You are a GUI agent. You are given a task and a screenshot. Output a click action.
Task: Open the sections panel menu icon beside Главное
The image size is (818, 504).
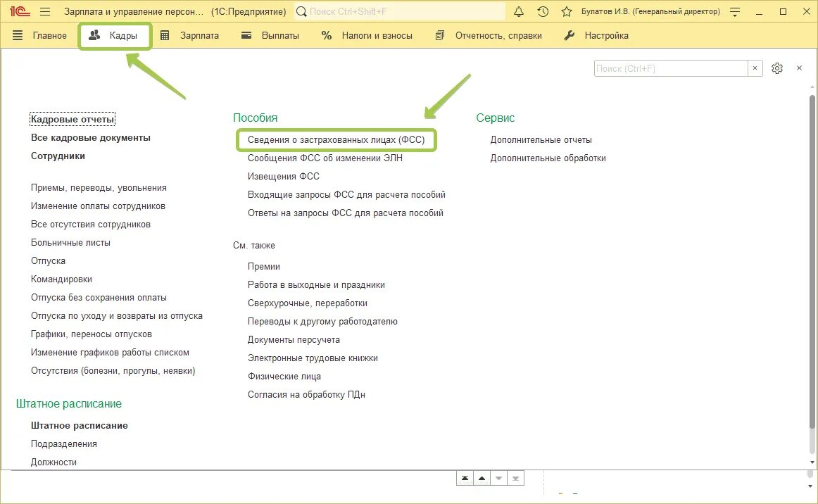click(x=18, y=35)
